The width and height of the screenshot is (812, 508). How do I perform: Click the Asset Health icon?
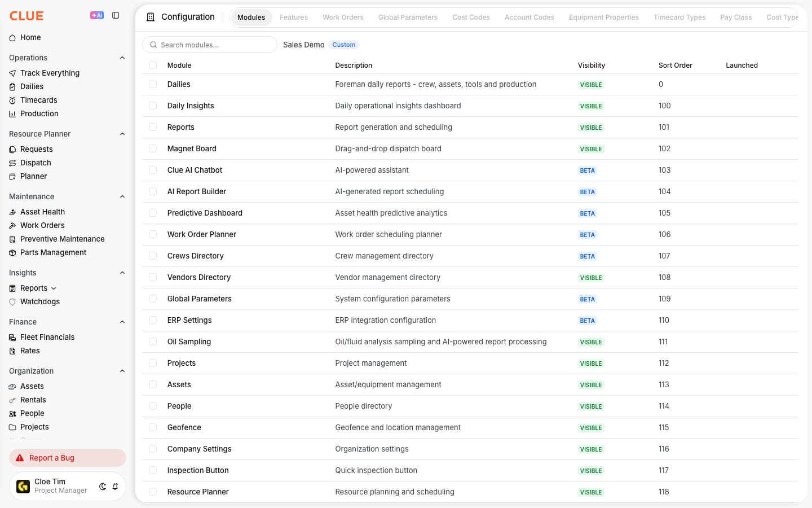click(x=12, y=212)
